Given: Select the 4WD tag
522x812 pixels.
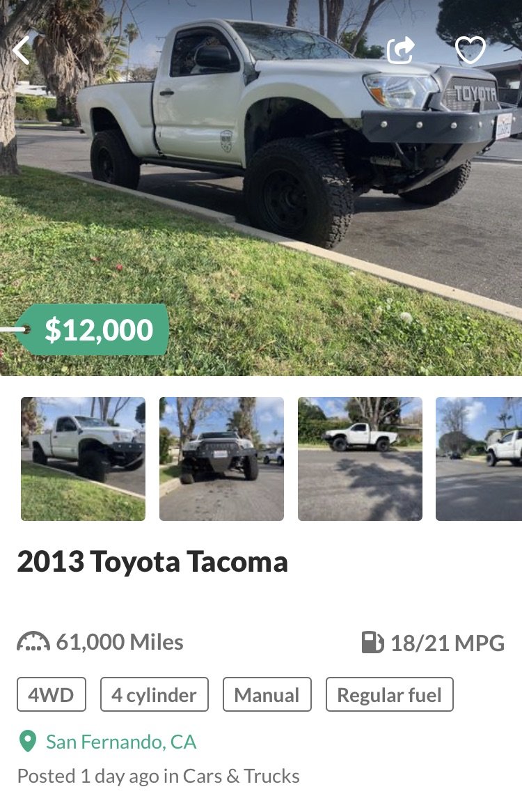Looking at the screenshot, I should 52,694.
